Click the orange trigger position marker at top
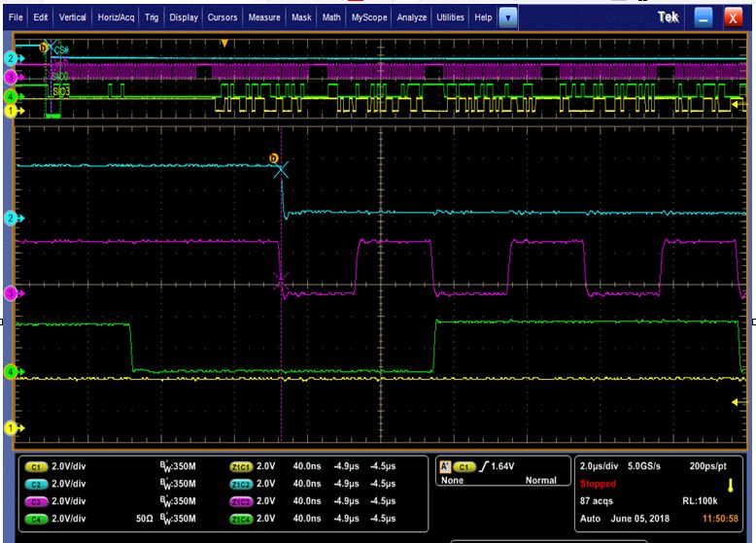 (224, 44)
